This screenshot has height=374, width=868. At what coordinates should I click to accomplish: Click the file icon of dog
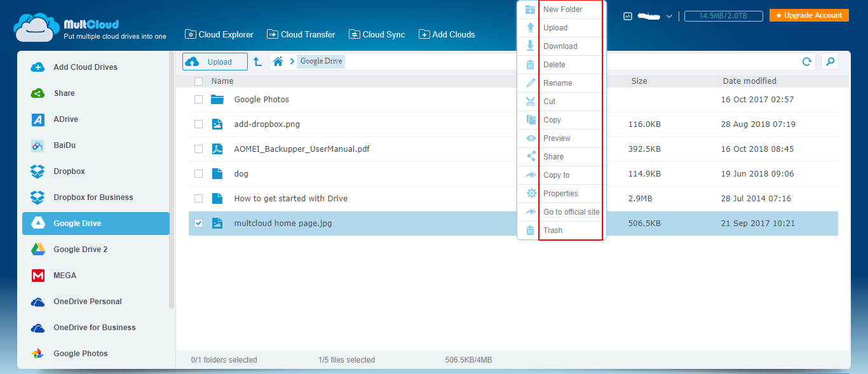click(x=217, y=174)
